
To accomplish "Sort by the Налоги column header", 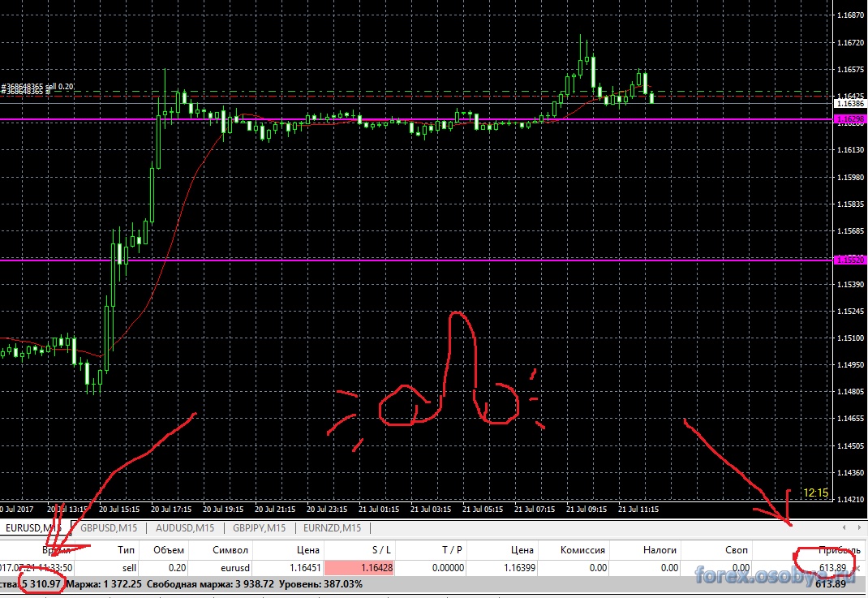I will 660,550.
